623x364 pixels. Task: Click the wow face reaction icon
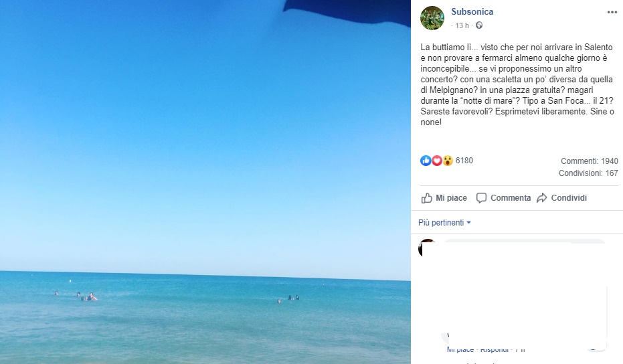[448, 161]
